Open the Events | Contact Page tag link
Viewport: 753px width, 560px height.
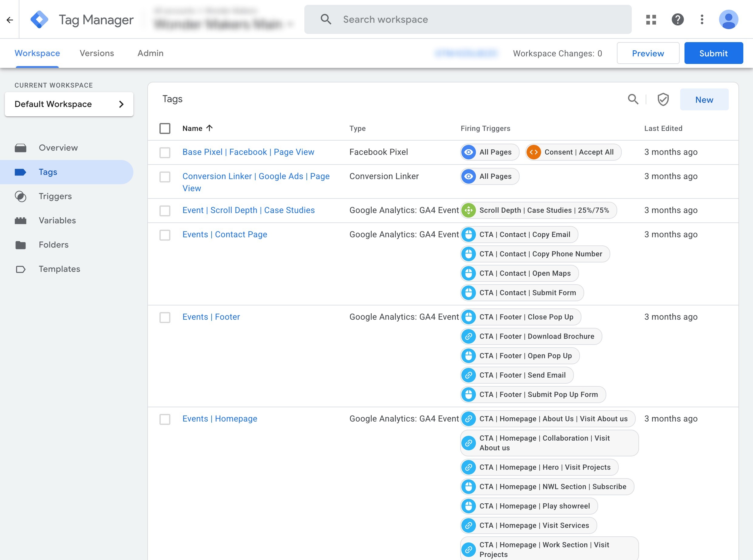click(224, 234)
